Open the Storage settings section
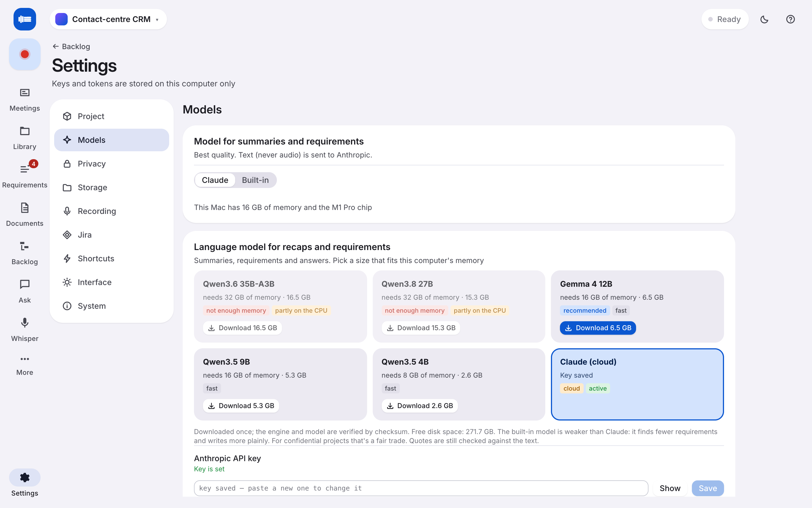 click(111, 187)
